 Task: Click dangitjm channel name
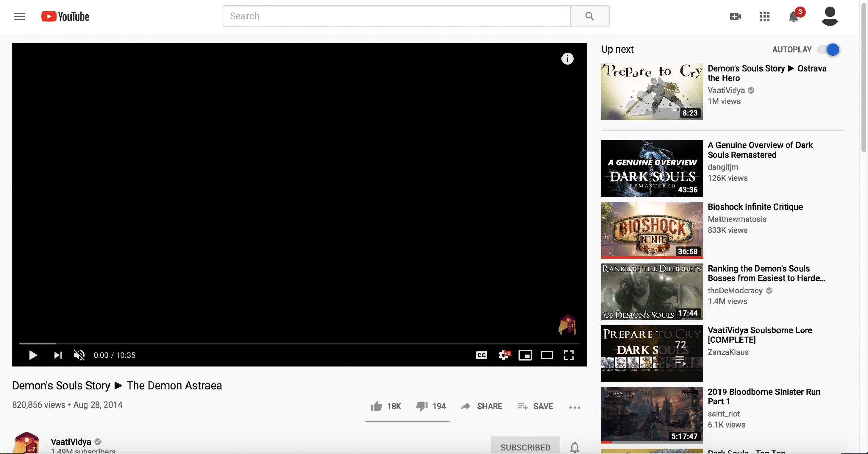click(x=723, y=167)
